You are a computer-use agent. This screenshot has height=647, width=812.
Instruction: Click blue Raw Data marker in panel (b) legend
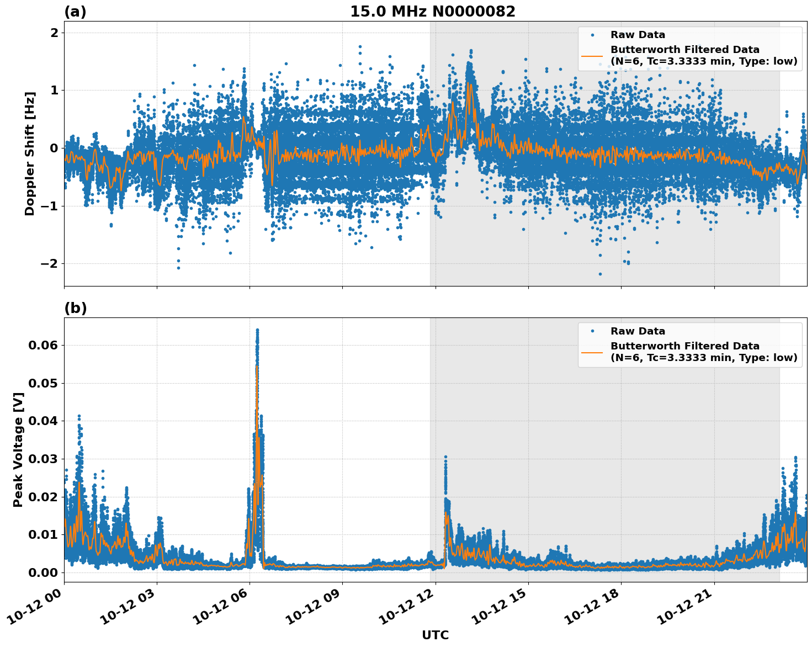592,331
